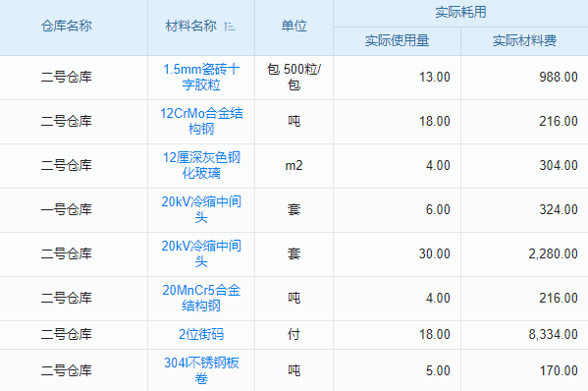Viewport: 588px width, 391px height.
Task: Select the 材料名称 column header text
Action: coord(190,26)
